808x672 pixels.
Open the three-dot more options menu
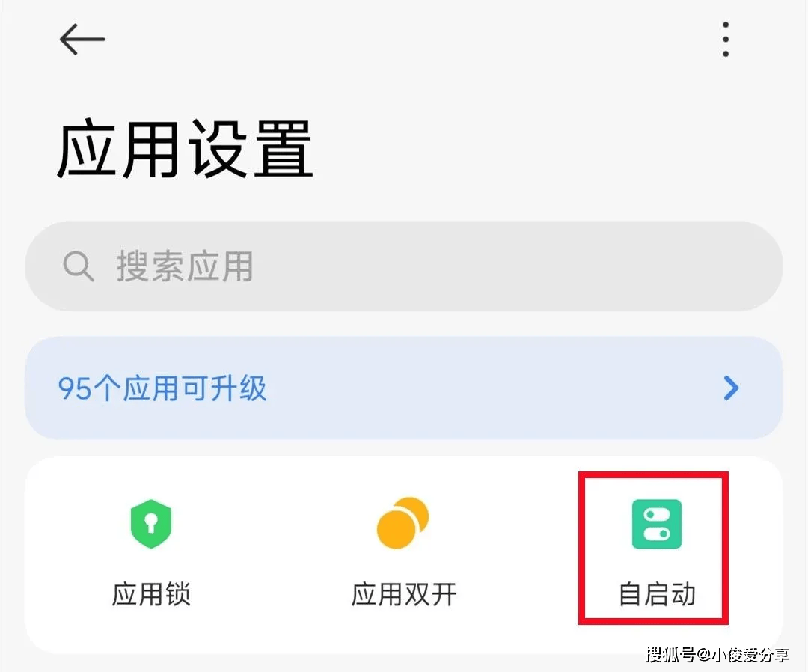726,39
